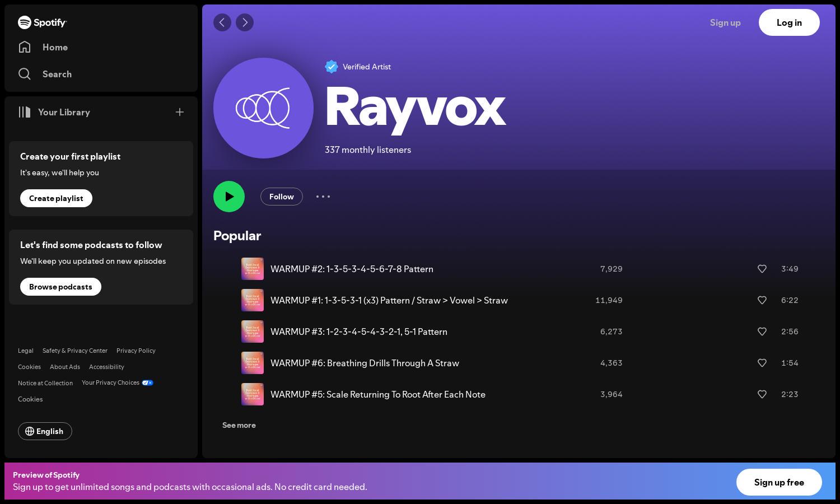Click the Log in button

tap(789, 22)
